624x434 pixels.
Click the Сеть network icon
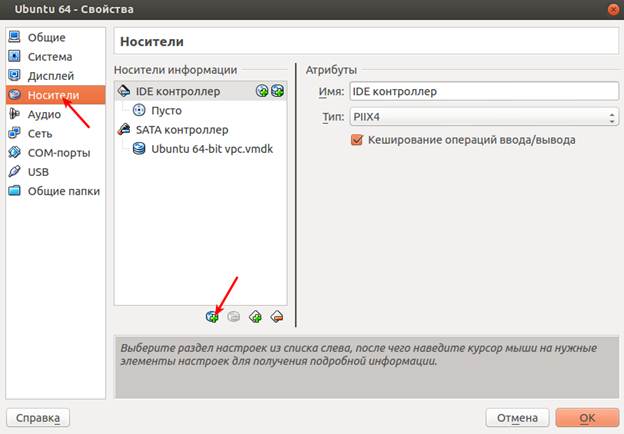(x=14, y=133)
